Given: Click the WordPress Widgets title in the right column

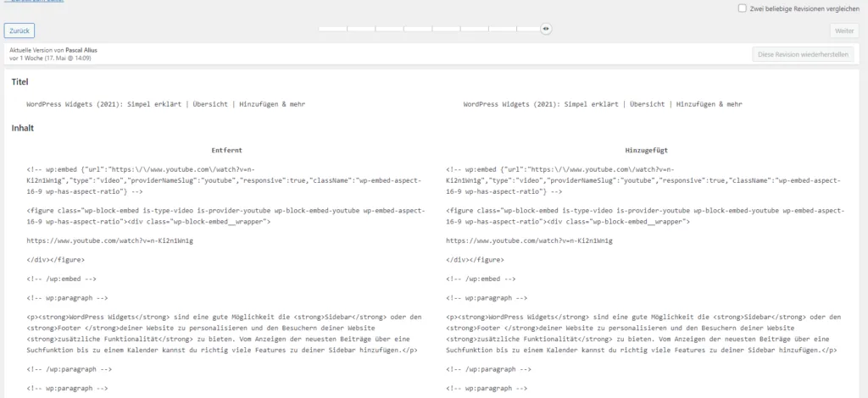Looking at the screenshot, I should tap(603, 104).
